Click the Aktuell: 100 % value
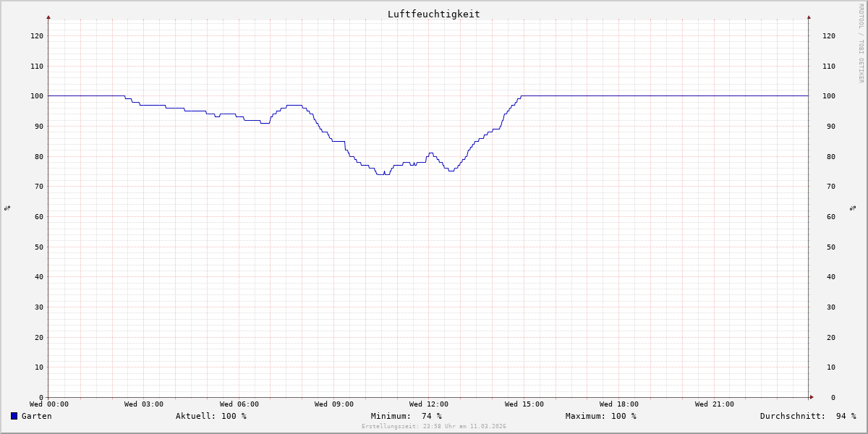This screenshot has height=434, width=868. click(x=210, y=416)
